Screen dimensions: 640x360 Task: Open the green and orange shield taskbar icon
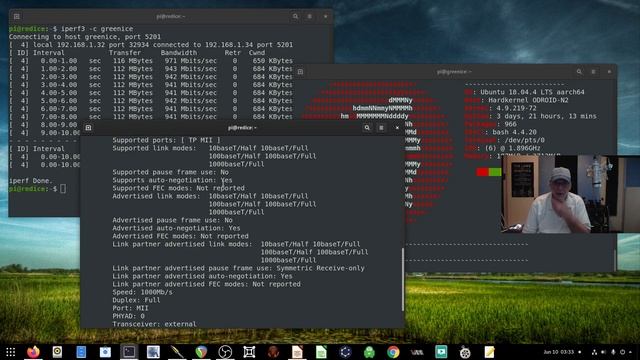[x=201, y=352]
